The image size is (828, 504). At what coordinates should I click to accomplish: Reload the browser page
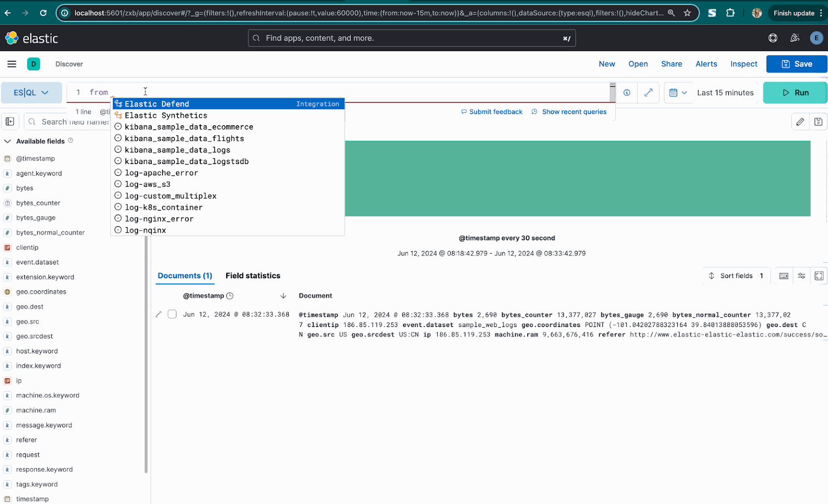43,13
